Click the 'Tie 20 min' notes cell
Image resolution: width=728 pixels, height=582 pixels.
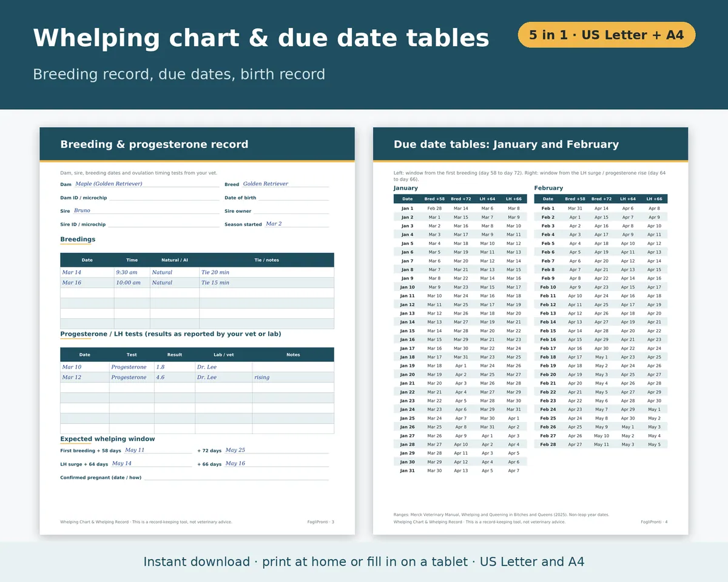(x=267, y=273)
